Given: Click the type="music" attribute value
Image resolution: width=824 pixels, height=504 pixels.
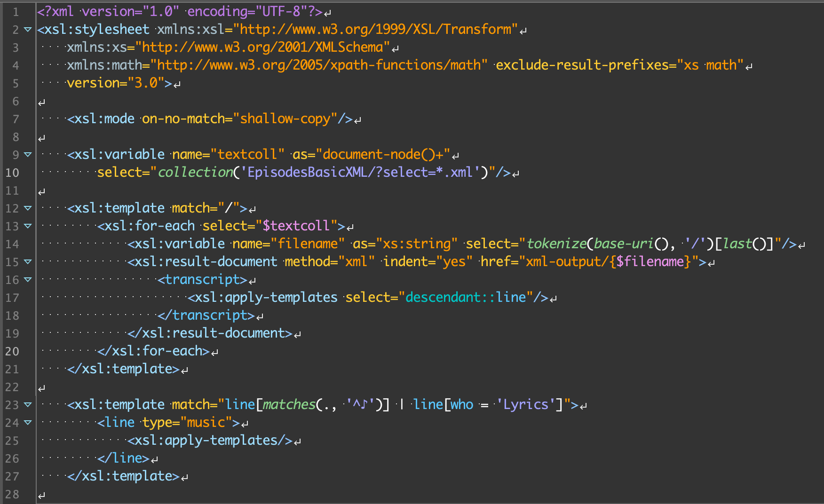Looking at the screenshot, I should 206,423.
